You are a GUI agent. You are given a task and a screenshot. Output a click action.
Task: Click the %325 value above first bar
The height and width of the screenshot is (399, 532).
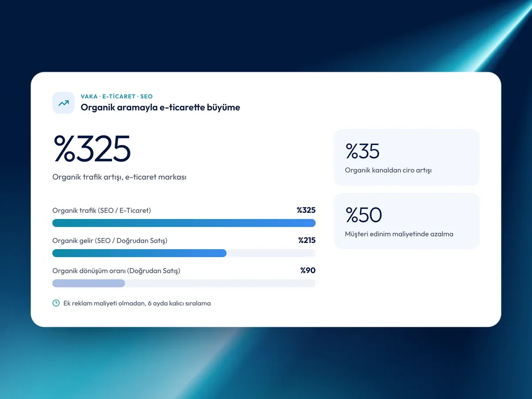point(306,210)
